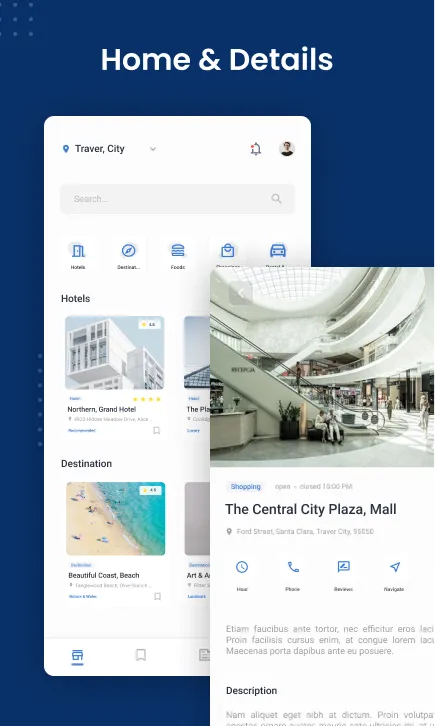The width and height of the screenshot is (435, 726).
Task: Open the Northern, Grand Hotel photo
Action: [x=115, y=352]
